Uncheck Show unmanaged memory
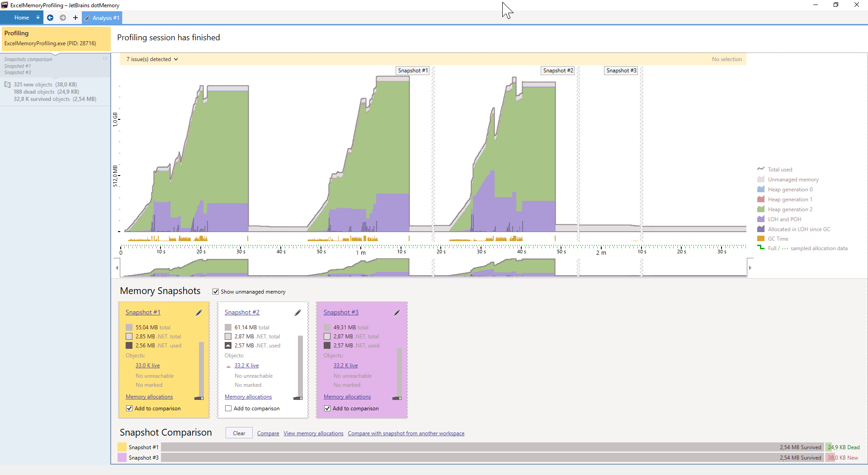The height and width of the screenshot is (475, 868). pyautogui.click(x=216, y=291)
